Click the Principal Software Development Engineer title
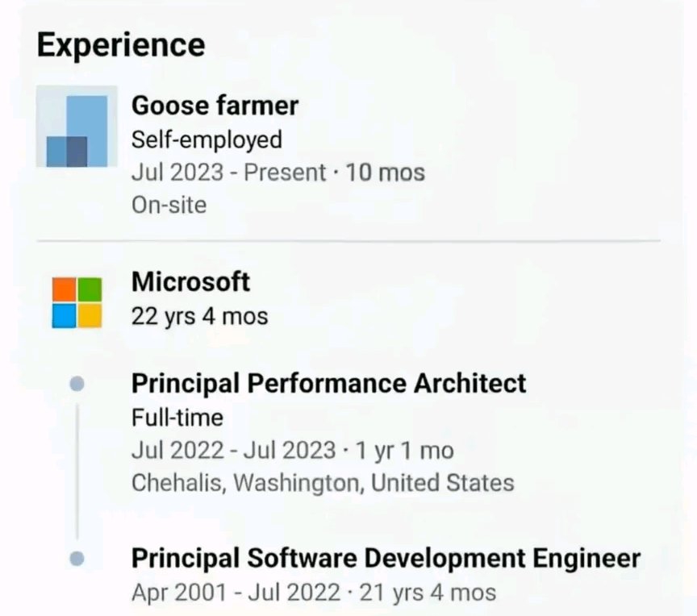 (x=386, y=558)
